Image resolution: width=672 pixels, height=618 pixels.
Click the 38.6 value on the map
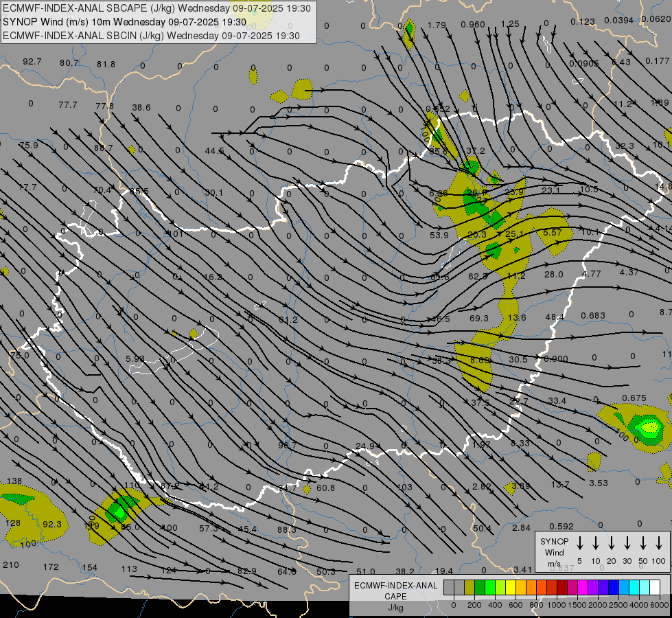click(141, 108)
